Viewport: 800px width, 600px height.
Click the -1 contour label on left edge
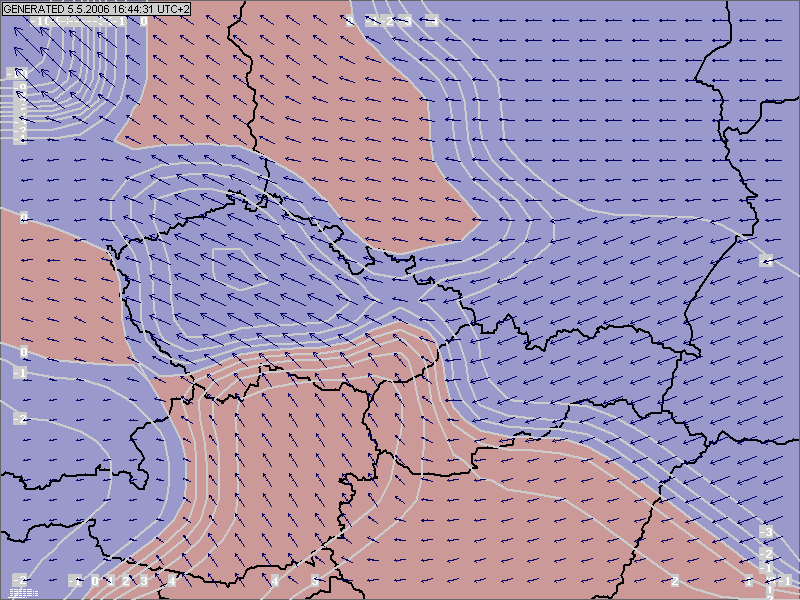click(x=20, y=373)
